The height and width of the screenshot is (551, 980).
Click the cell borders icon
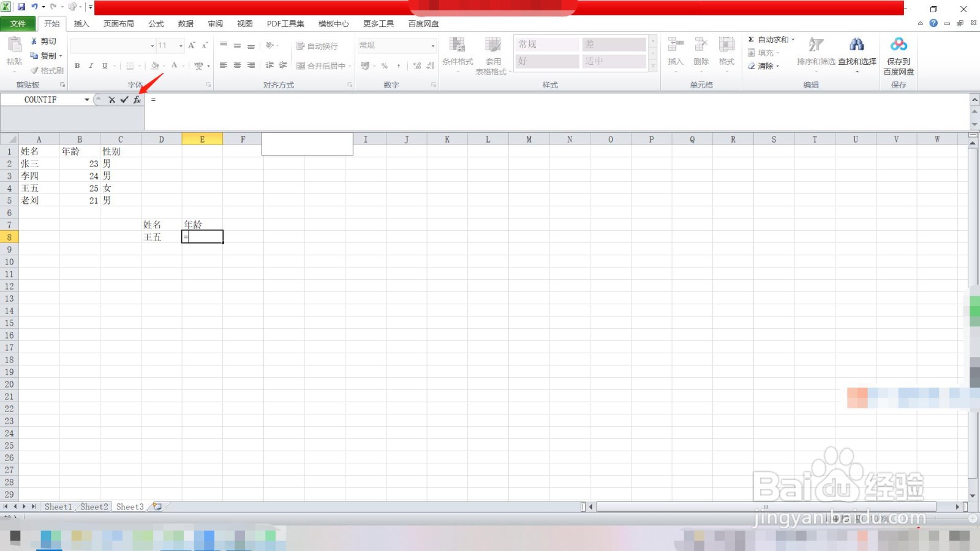pyautogui.click(x=130, y=66)
